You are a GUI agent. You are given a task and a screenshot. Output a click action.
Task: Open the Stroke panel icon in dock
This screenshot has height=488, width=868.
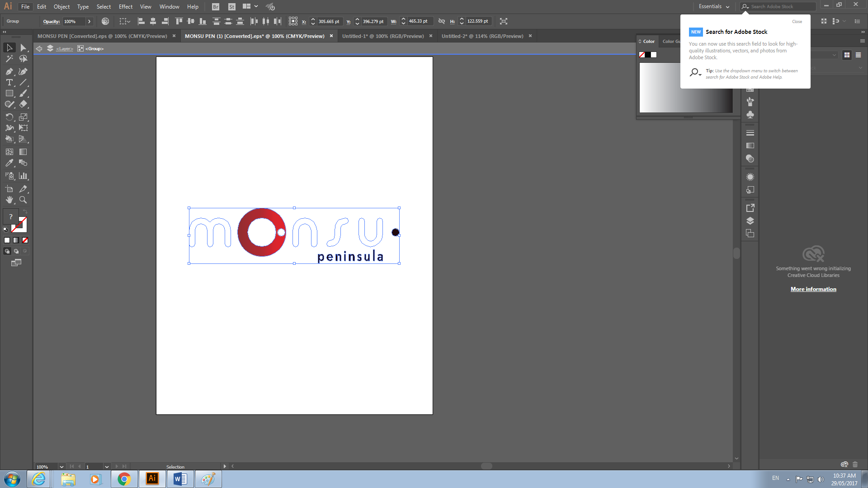[x=750, y=133]
